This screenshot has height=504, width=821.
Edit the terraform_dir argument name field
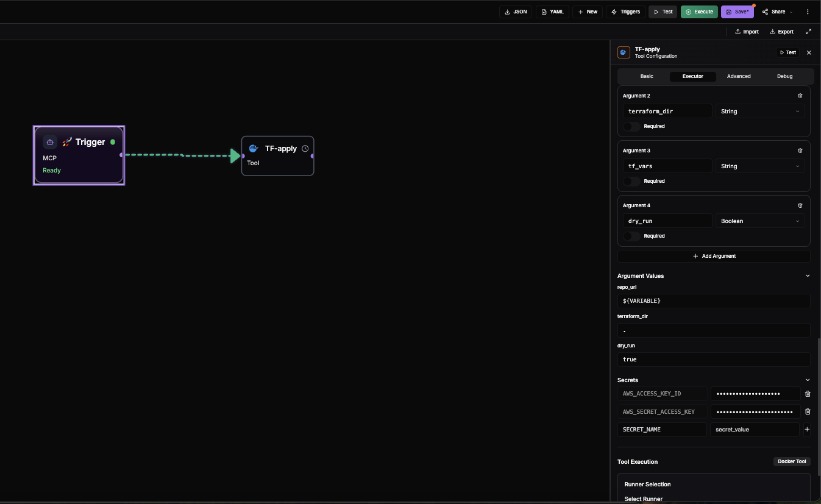(x=667, y=111)
